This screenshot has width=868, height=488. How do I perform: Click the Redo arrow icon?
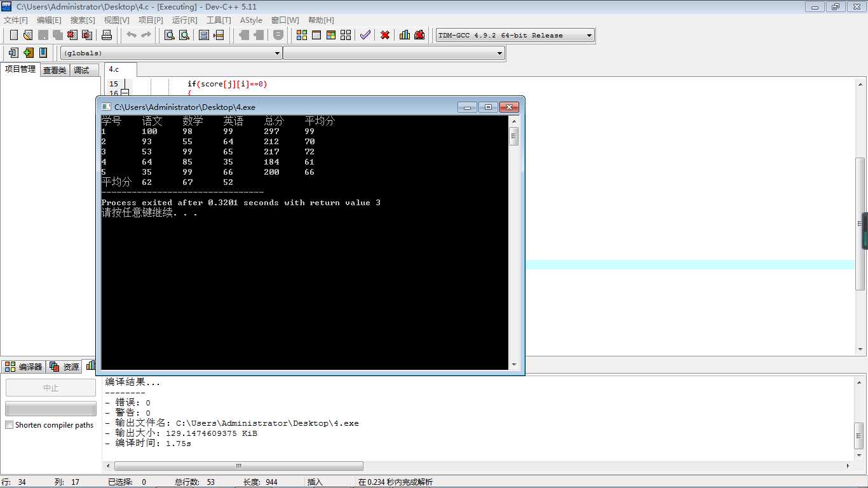pyautogui.click(x=146, y=35)
